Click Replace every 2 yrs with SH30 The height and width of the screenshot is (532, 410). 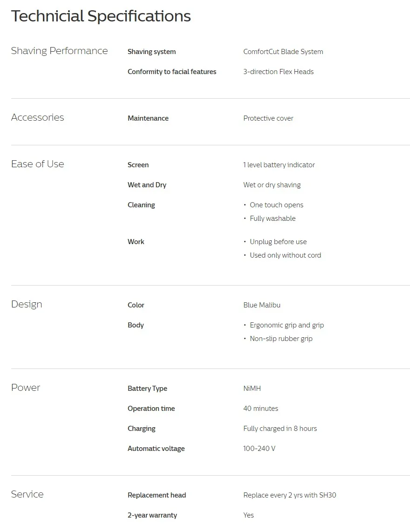click(289, 495)
